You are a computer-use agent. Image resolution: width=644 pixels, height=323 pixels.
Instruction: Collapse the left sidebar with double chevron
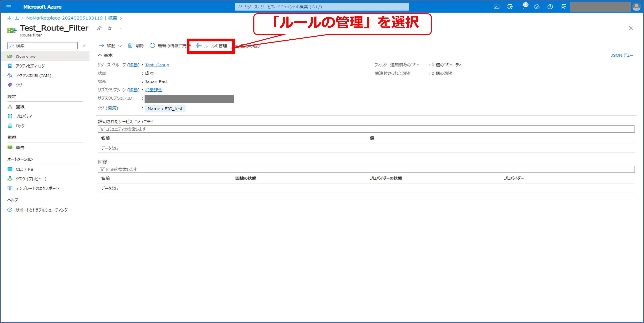click(84, 45)
